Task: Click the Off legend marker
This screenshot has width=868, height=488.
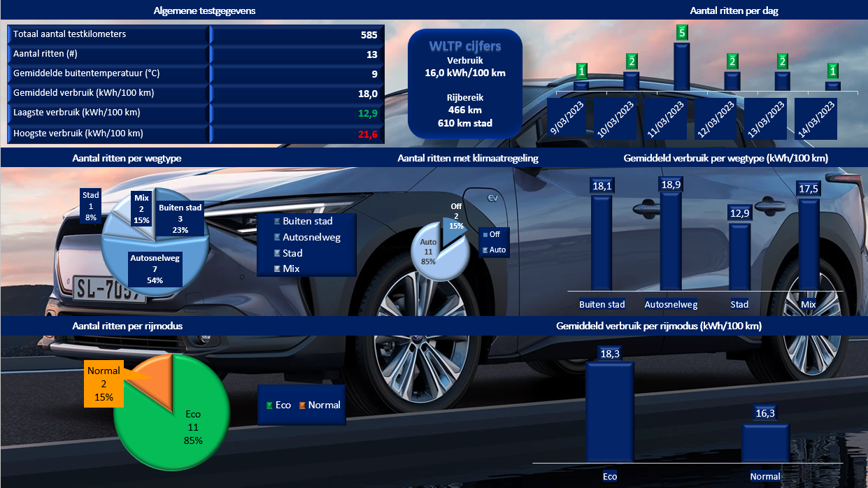Action: [485, 235]
